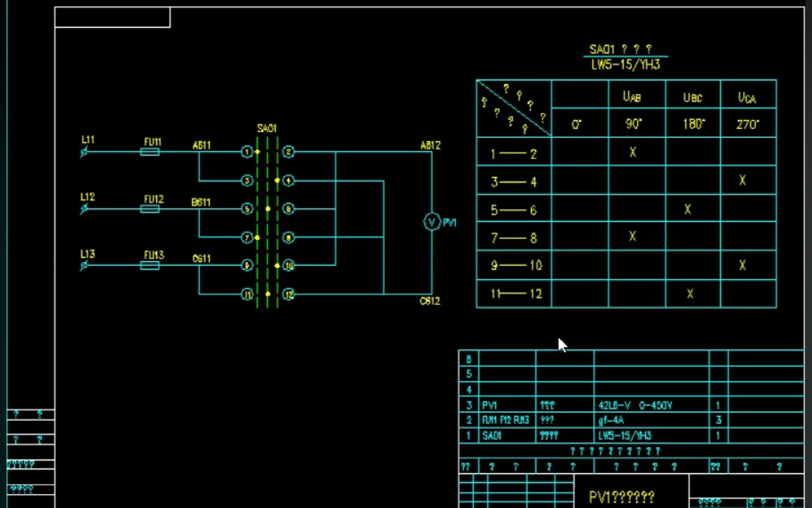Select the 'PV1??????' drawing title text
Viewport: 812px width, 508px height.
621,497
